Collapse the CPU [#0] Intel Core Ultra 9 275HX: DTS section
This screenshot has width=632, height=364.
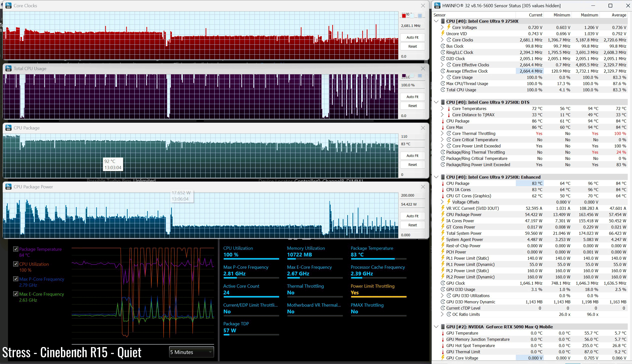pos(436,102)
